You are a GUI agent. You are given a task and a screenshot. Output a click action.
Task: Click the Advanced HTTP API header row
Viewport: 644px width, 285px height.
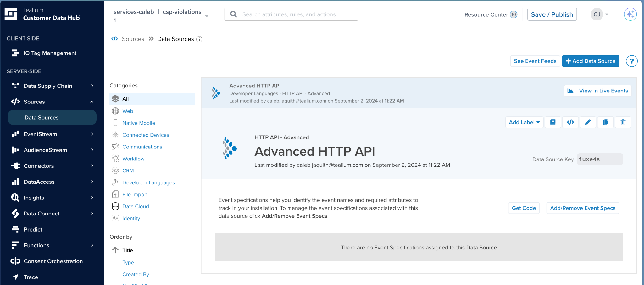(x=419, y=93)
